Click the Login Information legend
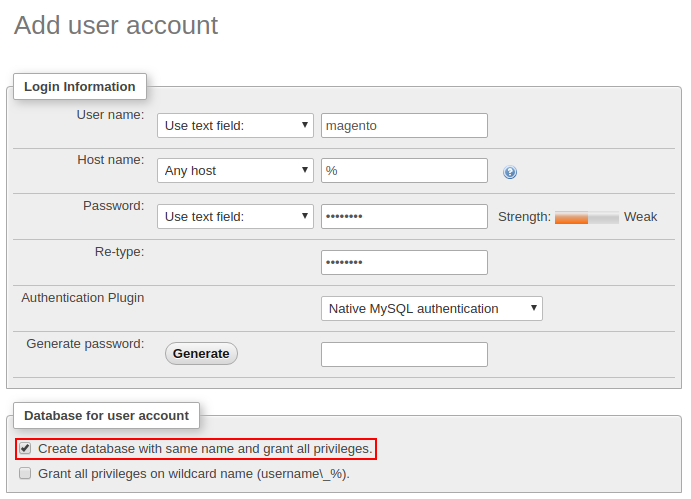Screen dimensions: 691x499 coord(80,87)
